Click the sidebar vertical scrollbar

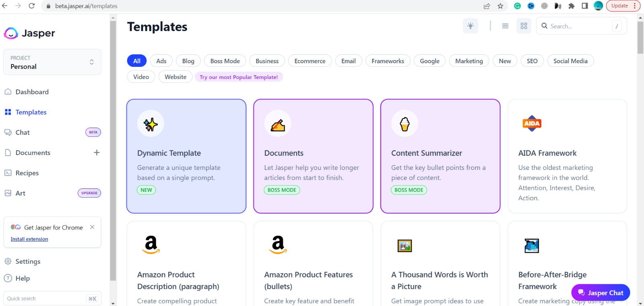113,151
